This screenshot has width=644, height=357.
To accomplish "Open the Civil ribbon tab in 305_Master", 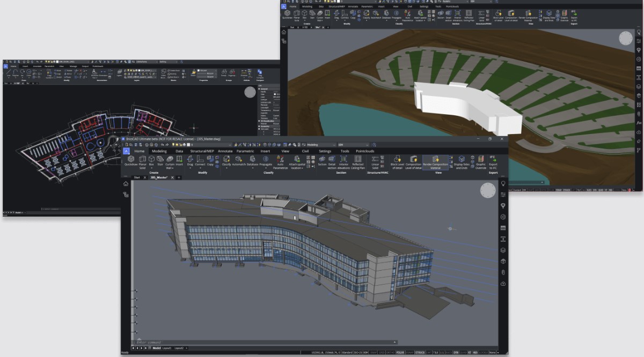I will pyautogui.click(x=305, y=151).
